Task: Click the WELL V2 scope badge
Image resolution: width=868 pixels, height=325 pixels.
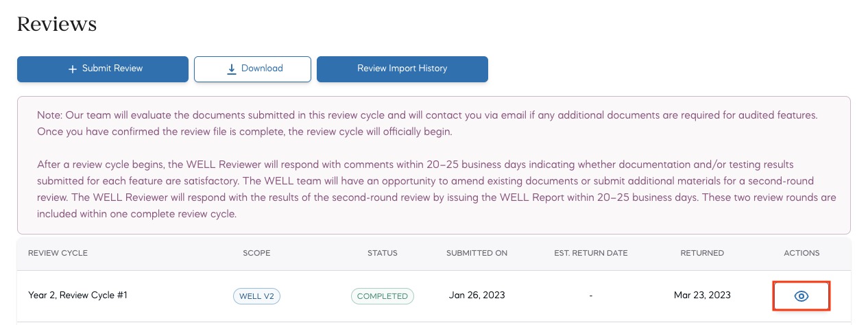Action: pos(256,296)
